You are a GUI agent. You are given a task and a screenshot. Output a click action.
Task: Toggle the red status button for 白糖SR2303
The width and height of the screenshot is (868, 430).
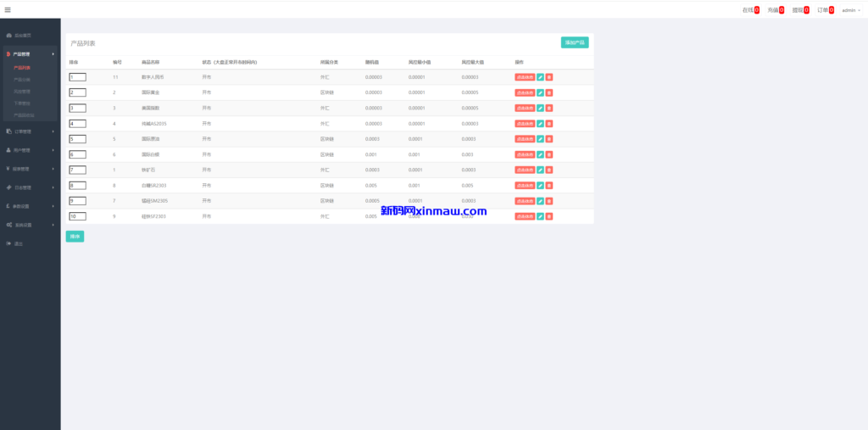[x=525, y=185]
